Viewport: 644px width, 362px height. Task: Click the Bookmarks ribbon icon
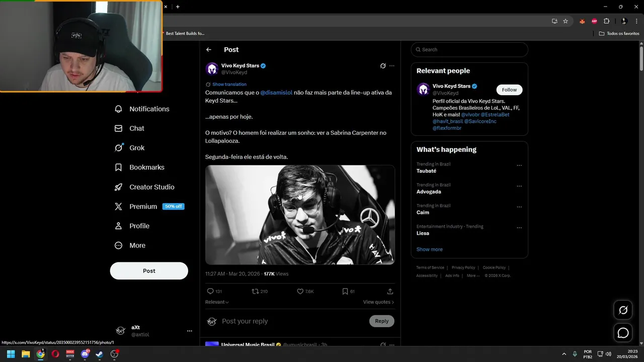point(119,167)
